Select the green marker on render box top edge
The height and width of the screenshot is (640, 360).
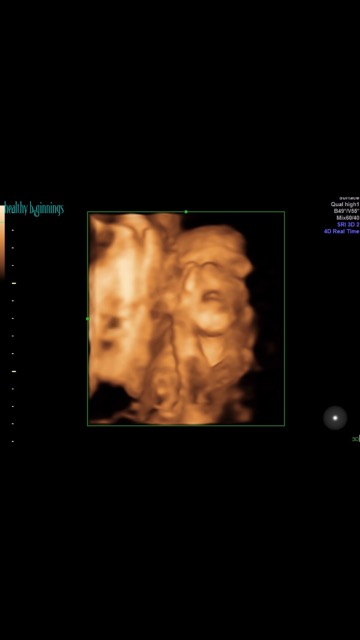pos(186,211)
